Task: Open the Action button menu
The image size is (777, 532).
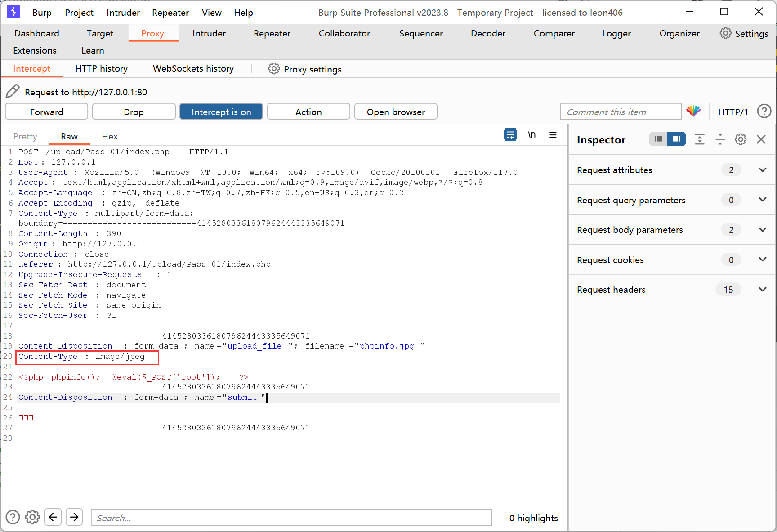Action: coord(308,112)
